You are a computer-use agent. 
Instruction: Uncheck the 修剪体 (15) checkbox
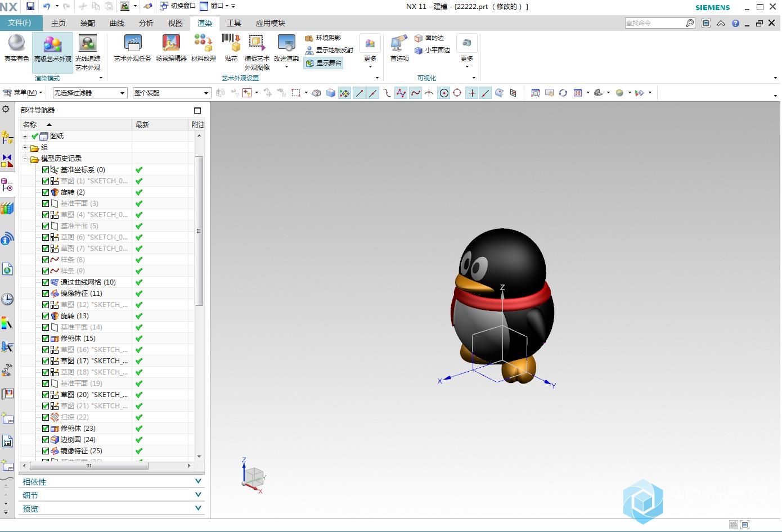point(46,339)
